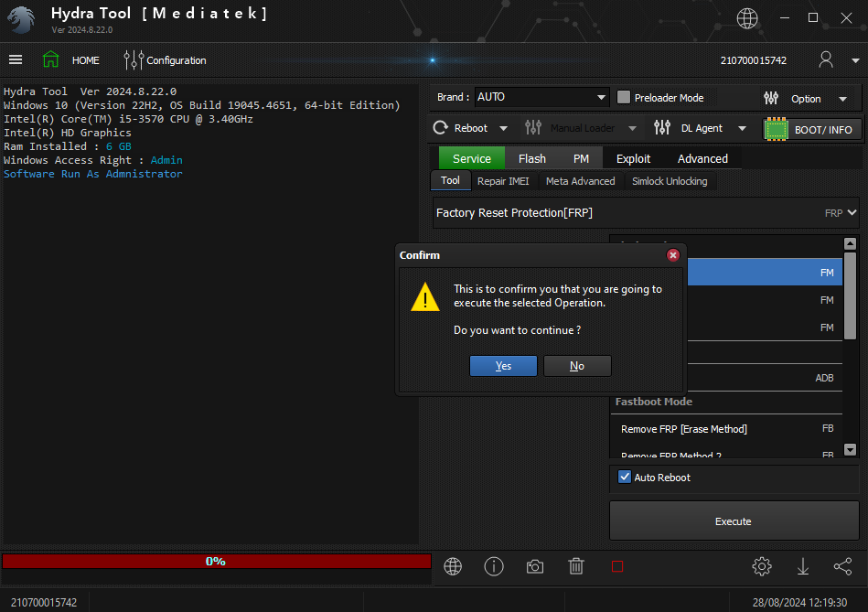The image size is (868, 612).
Task: Enable Preloader Mode checkbox
Action: 623,98
